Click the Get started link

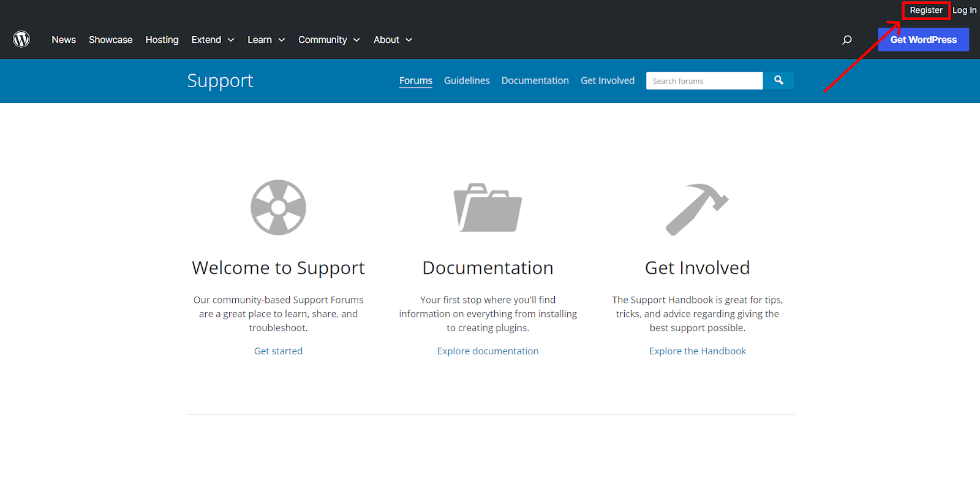tap(278, 351)
